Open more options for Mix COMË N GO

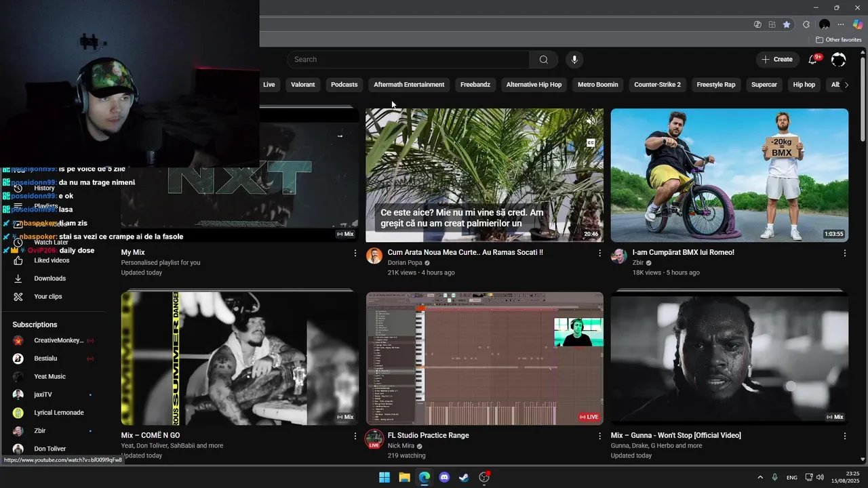coord(355,436)
